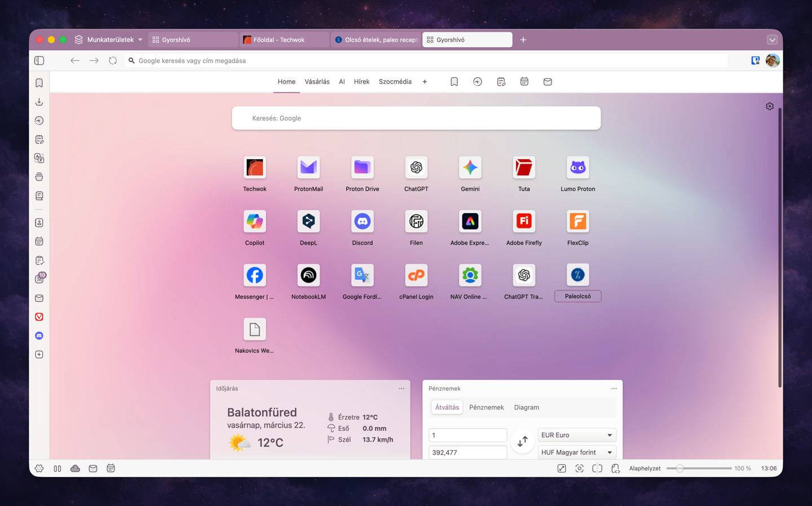Open the start page calendar shortcut icon
The height and width of the screenshot is (506, 812).
pos(524,82)
